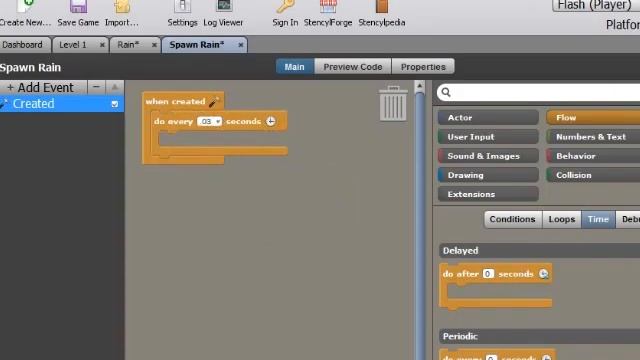640x360 pixels.
Task: Toggle the Created event checkbox
Action: (x=115, y=104)
